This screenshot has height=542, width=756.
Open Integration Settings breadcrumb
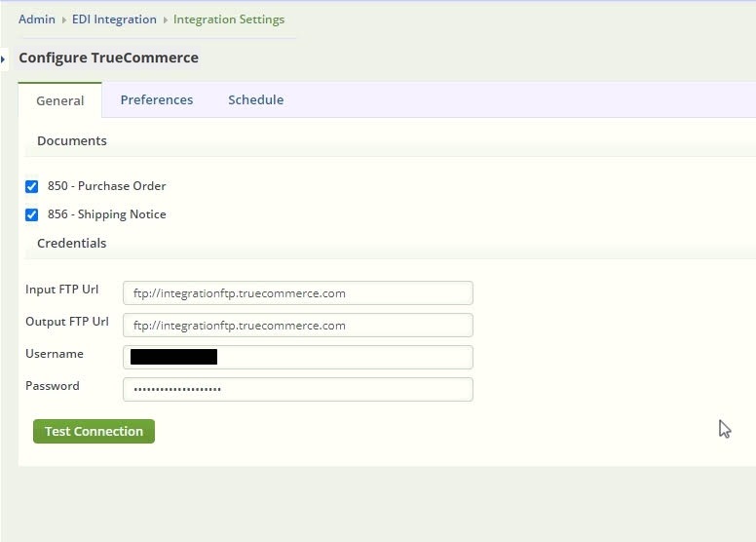(x=229, y=19)
